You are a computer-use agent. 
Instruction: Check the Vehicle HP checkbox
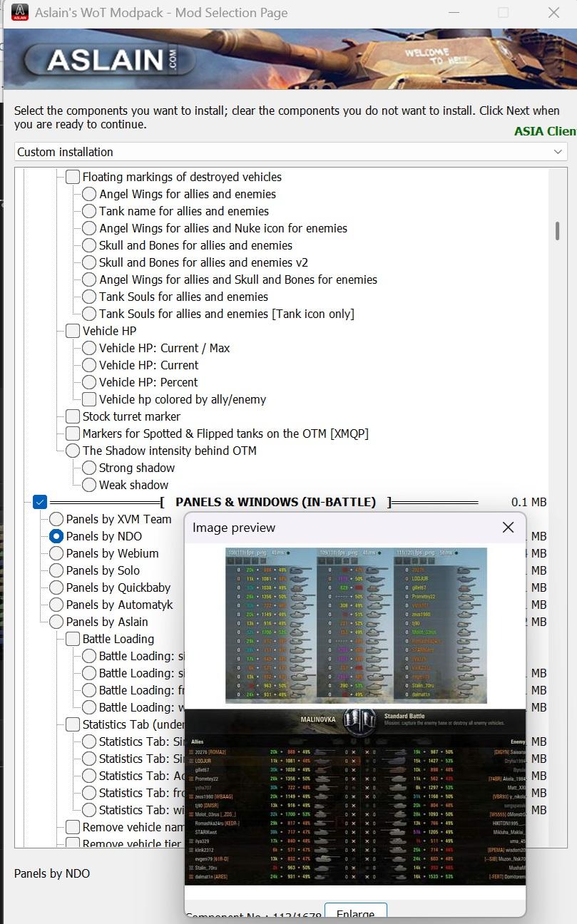coord(73,331)
